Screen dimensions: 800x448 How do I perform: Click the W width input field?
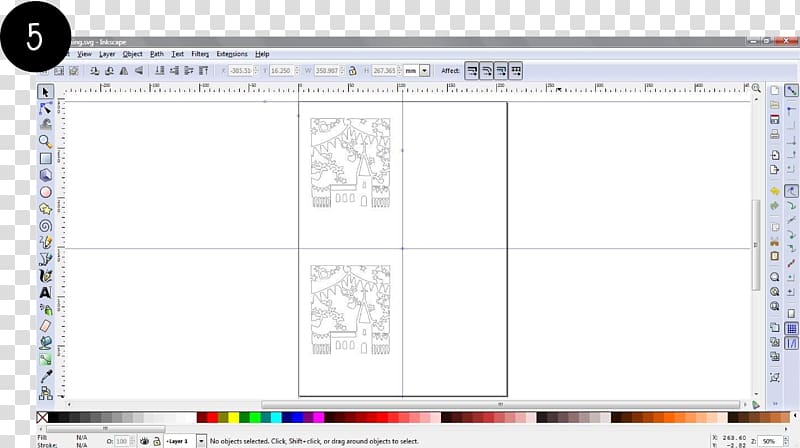[327, 71]
